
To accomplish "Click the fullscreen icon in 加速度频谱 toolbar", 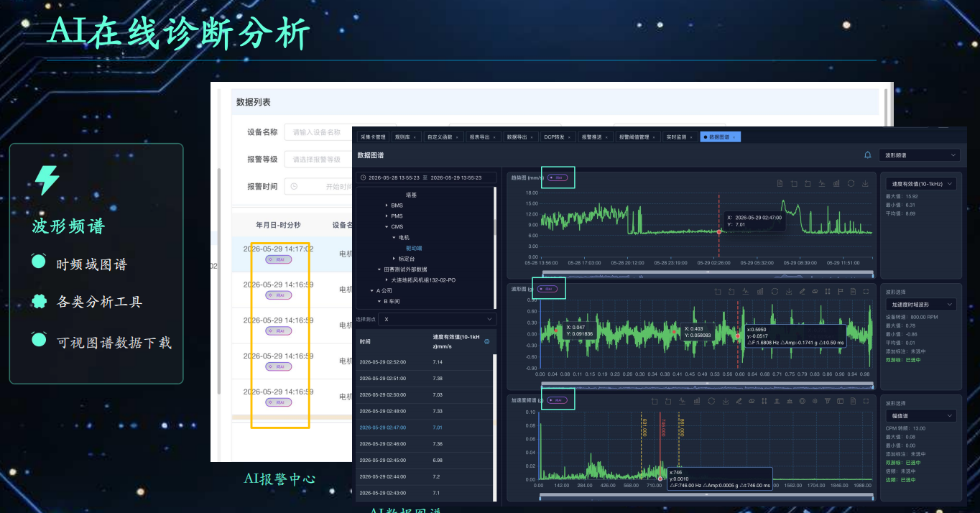I will 866,401.
